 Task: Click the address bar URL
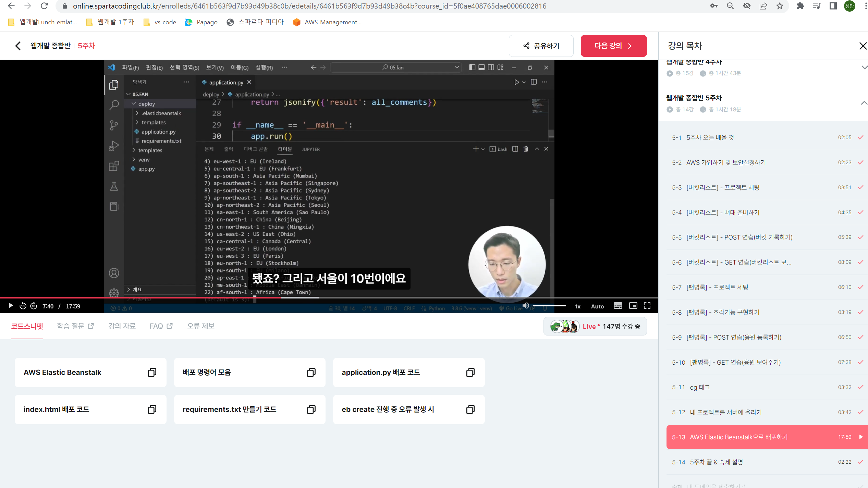pyautogui.click(x=309, y=6)
